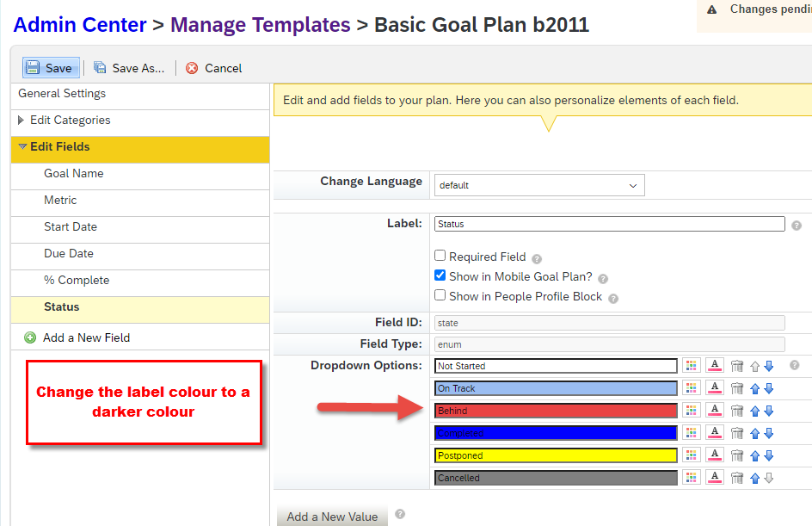The height and width of the screenshot is (526, 812).
Task: Delete the Not Started dropdown option
Action: tap(737, 367)
